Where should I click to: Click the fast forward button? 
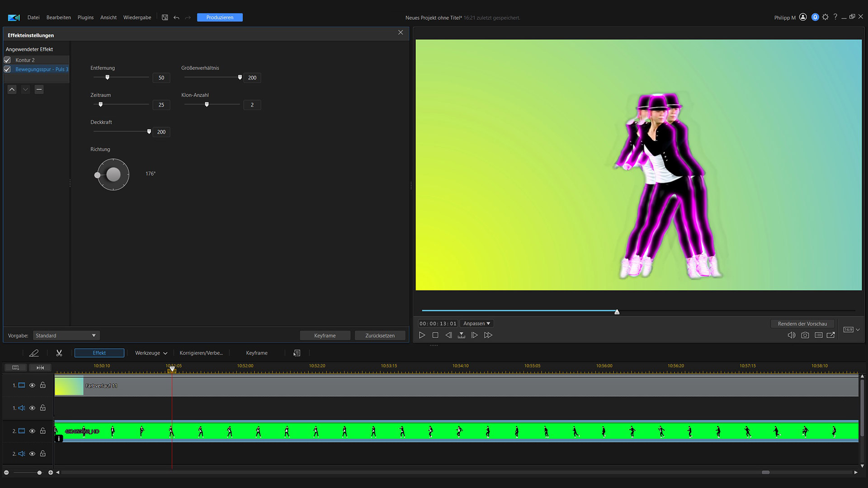[488, 335]
